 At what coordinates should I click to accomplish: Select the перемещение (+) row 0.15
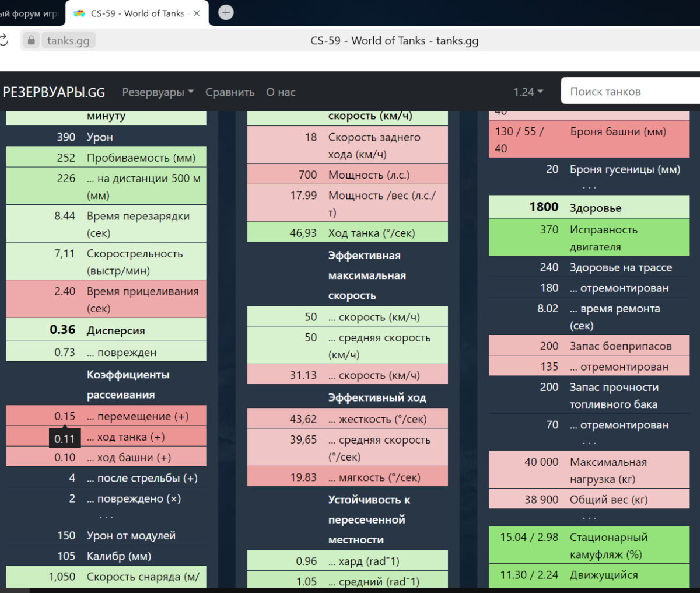[106, 416]
